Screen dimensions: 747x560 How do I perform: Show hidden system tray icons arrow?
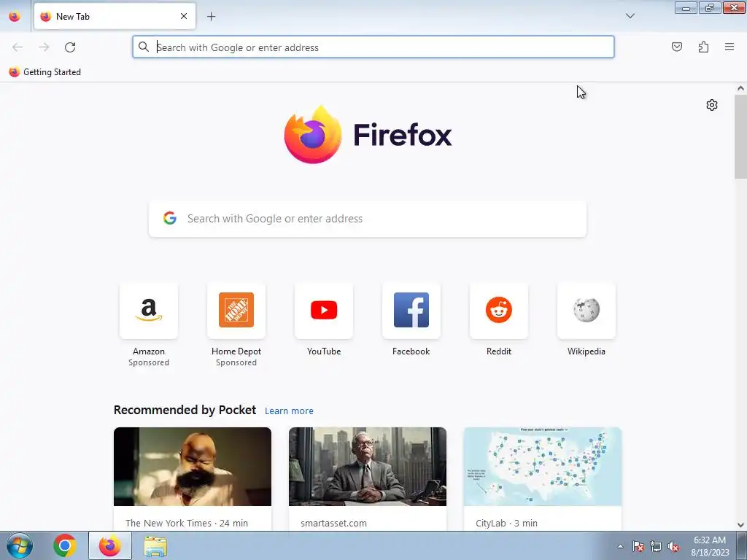[620, 547]
